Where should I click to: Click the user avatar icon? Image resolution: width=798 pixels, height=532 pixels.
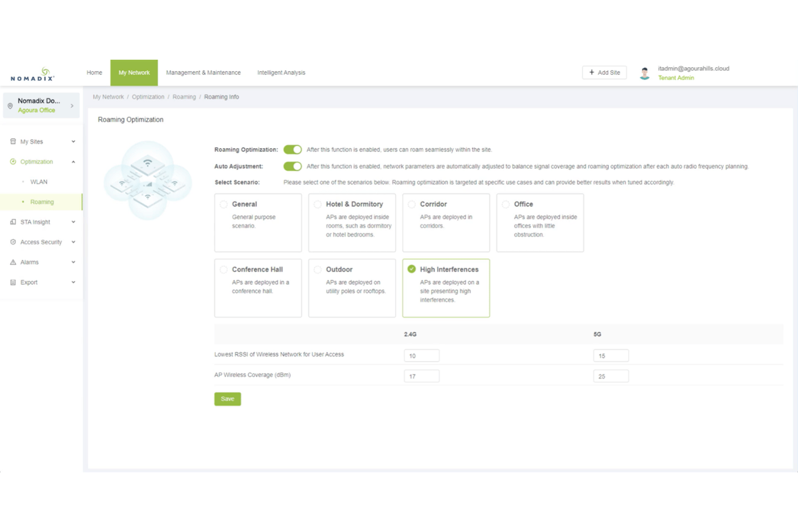point(644,73)
